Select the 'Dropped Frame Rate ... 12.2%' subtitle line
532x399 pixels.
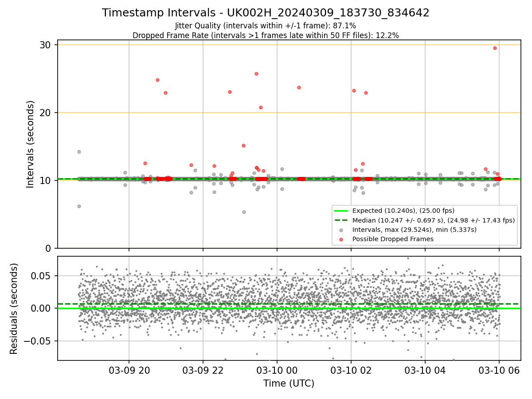(x=266, y=35)
